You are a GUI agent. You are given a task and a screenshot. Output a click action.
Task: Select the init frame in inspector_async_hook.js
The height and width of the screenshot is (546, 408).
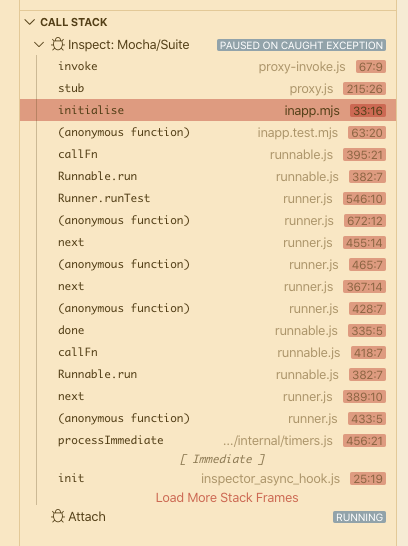coord(208,478)
